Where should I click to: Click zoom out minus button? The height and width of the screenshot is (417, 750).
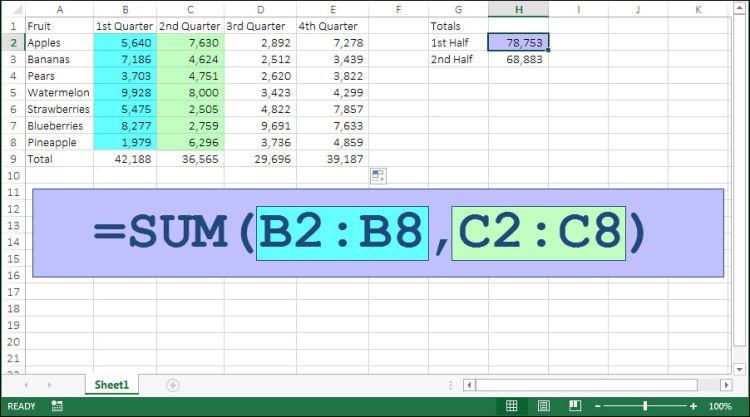[597, 406]
